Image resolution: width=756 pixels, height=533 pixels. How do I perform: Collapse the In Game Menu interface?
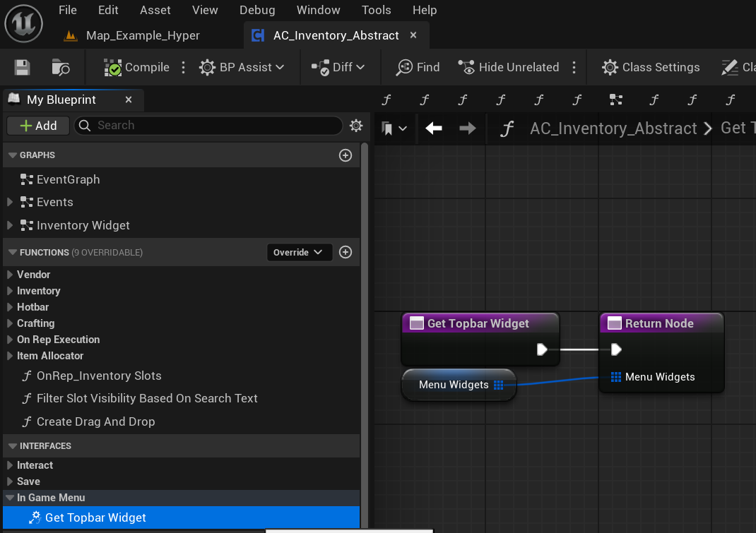(10, 497)
